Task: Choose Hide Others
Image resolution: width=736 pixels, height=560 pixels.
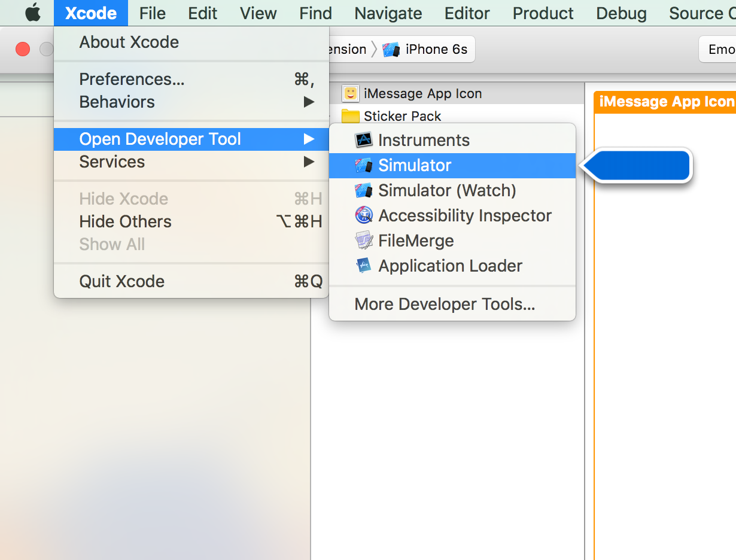Action: 191,221
